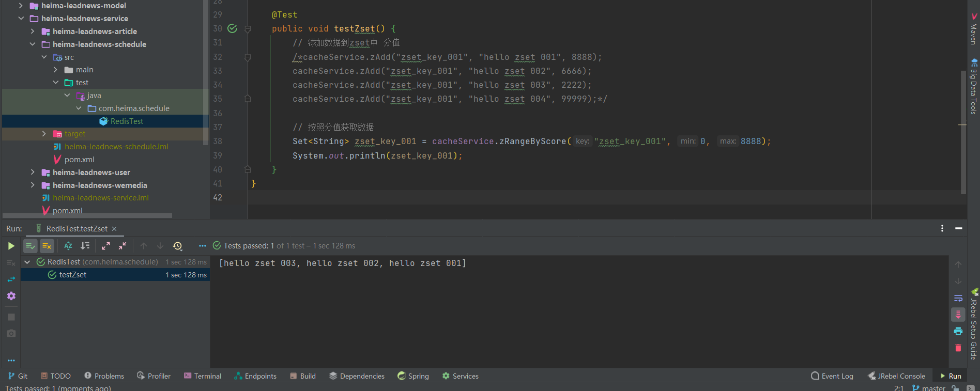Open test history dropdown
980x391 pixels.
coord(178,246)
